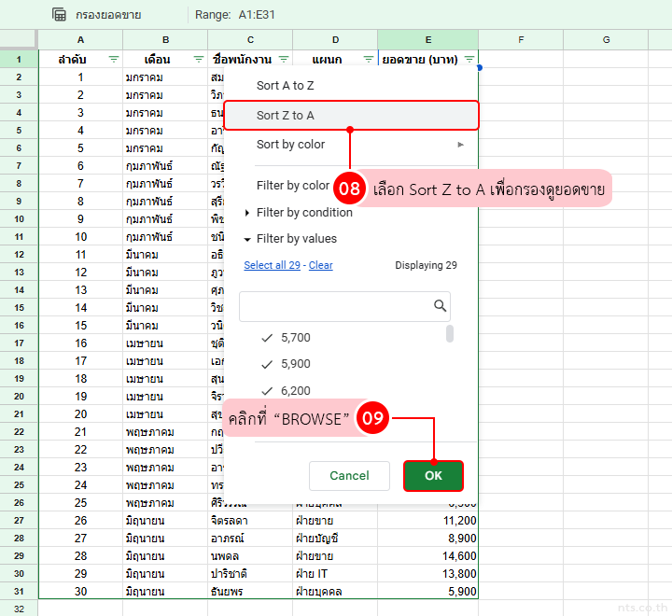Uncheck the 5,900 value
Screen dimensions: 672x616
click(267, 364)
